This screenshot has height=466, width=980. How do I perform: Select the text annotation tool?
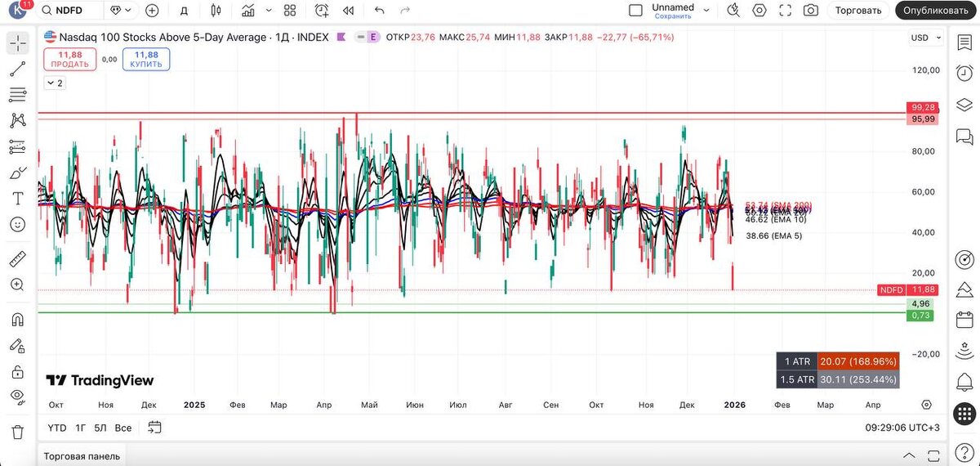click(17, 199)
